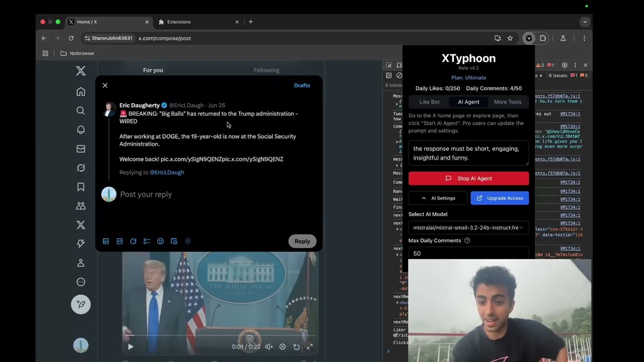Reload the page
644x362 pixels.
pos(71,38)
